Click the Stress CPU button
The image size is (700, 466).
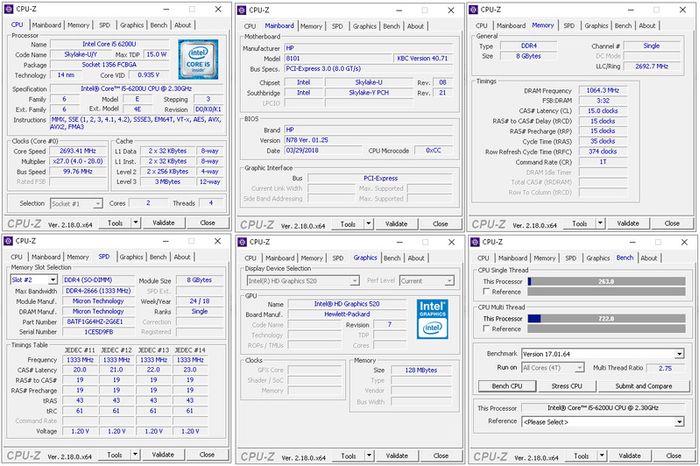point(567,386)
